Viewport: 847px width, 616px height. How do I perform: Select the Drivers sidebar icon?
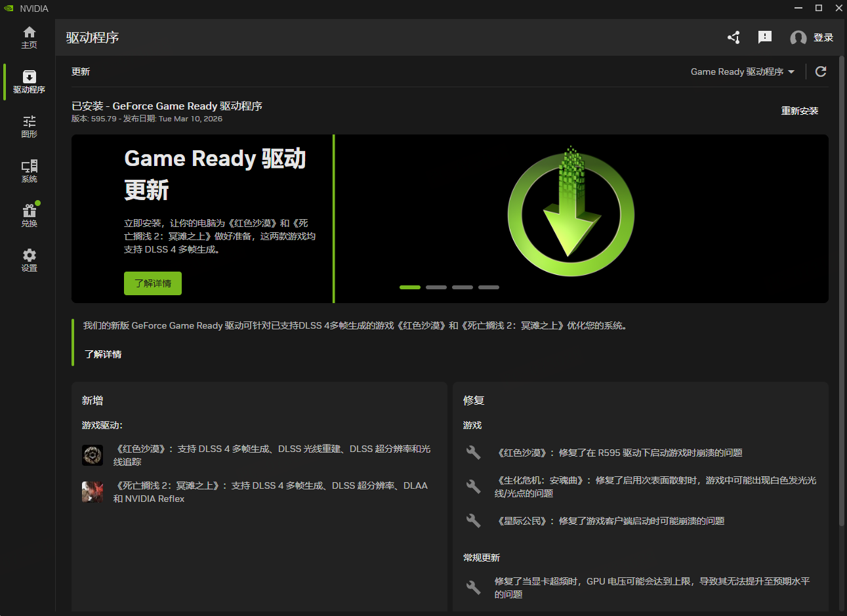pos(29,82)
